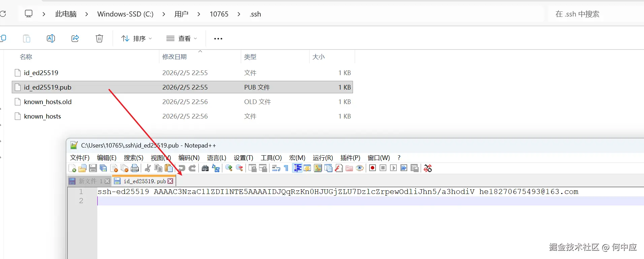Expand chevron after 此电脑 breadcrumb

(x=87, y=14)
